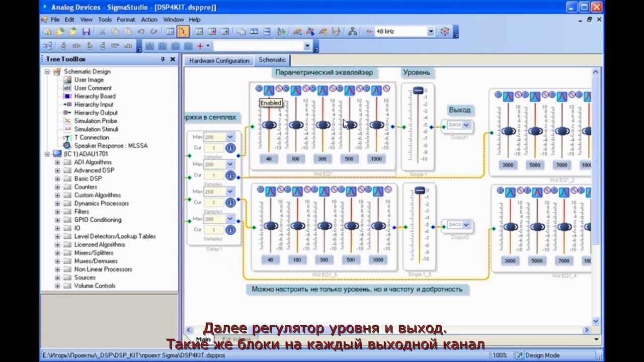644x362 pixels.
Task: Open the Action menu
Action: coord(149,20)
